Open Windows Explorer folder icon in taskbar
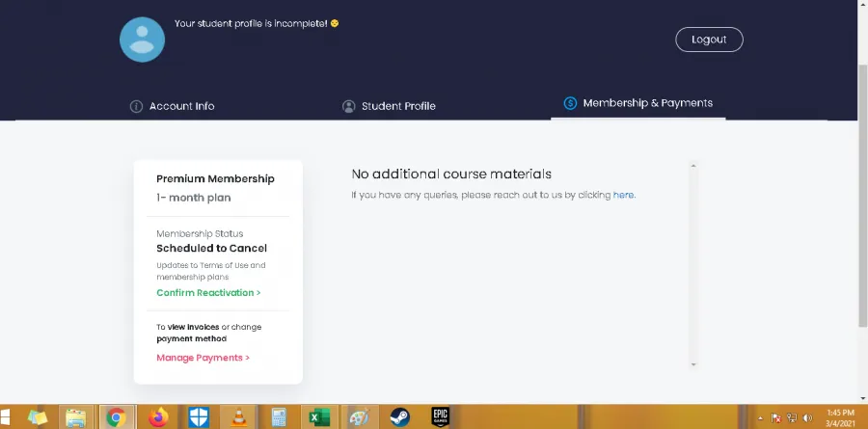Viewport: 868px width, 429px height. point(74,417)
